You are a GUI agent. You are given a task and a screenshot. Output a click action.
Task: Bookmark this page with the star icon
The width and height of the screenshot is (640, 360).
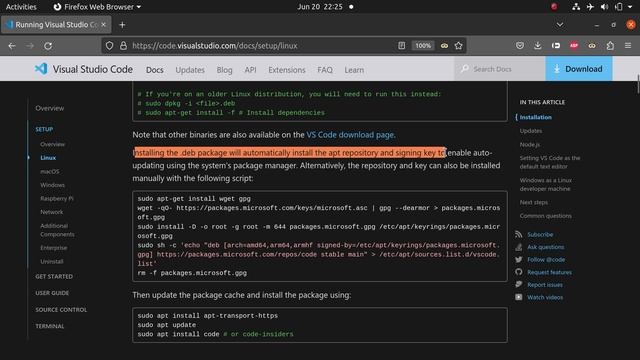458,46
